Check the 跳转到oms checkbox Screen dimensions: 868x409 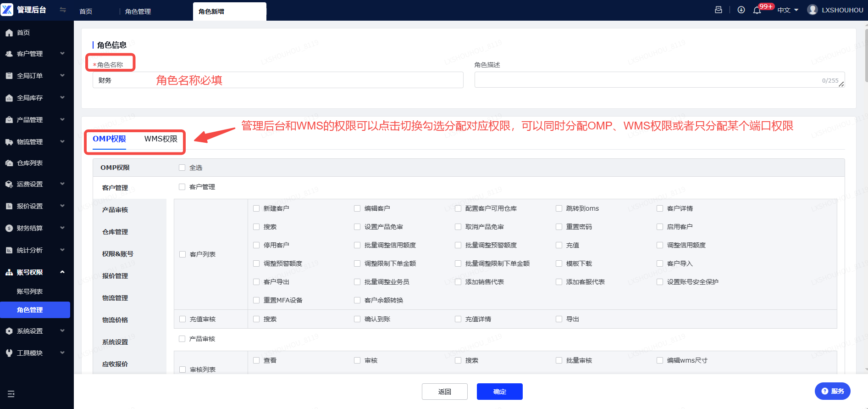click(559, 208)
